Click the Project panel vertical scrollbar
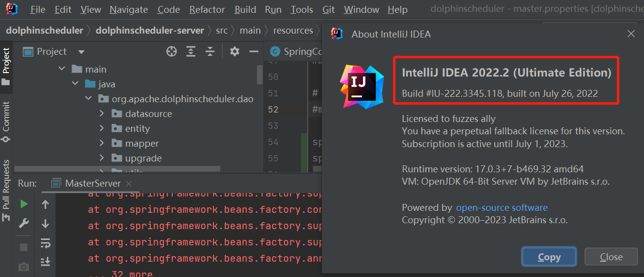Screen dimensions: 644x277 pyautogui.click(x=260, y=74)
